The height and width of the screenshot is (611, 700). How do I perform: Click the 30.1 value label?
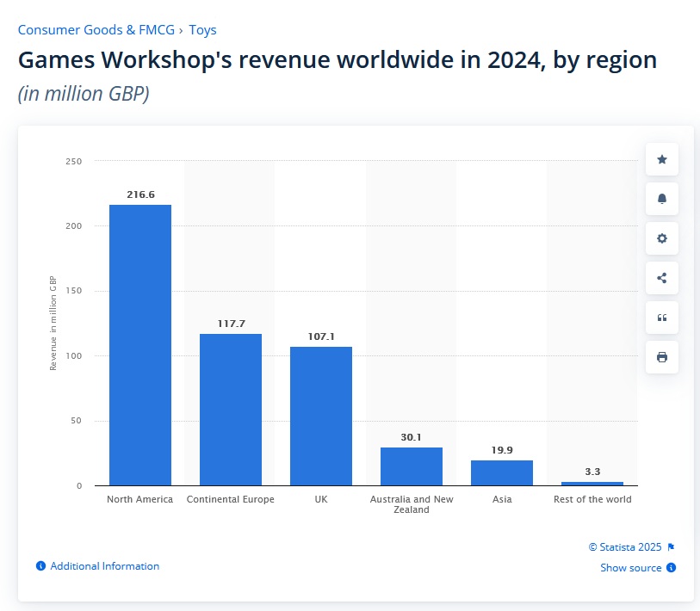(412, 437)
